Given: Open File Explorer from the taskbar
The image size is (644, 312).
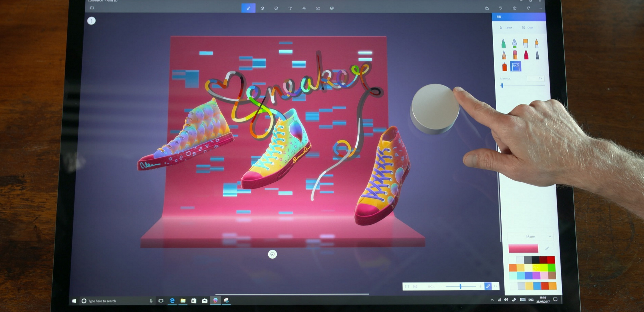Looking at the screenshot, I should tap(183, 301).
